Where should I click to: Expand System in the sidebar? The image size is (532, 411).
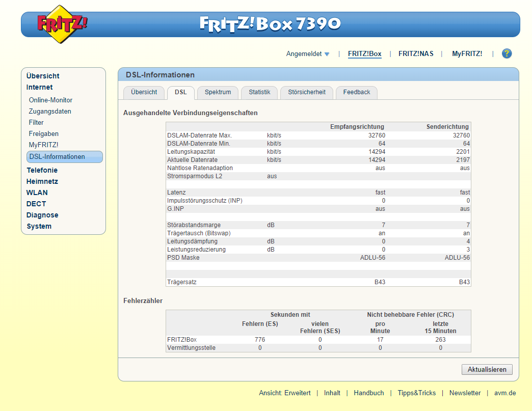click(x=39, y=226)
